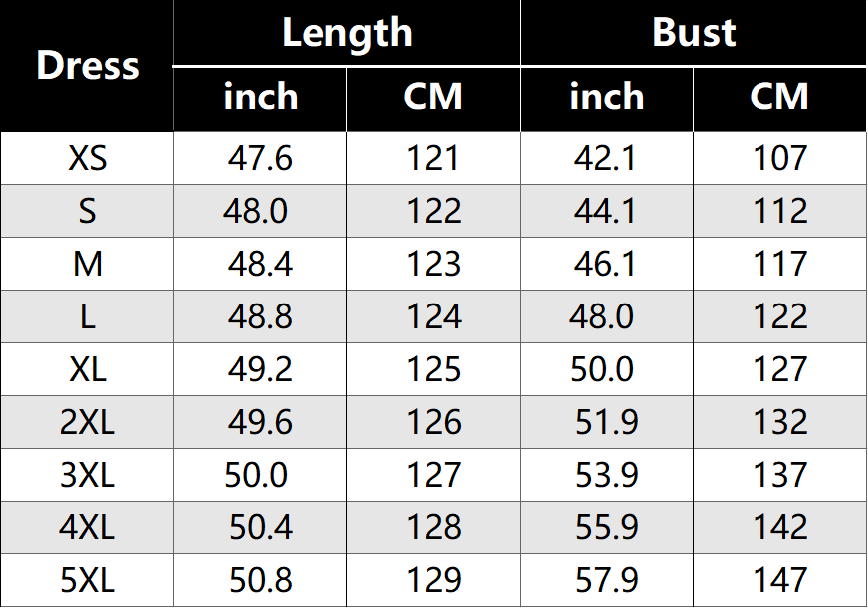Click the inch subheader under Length

[261, 98]
